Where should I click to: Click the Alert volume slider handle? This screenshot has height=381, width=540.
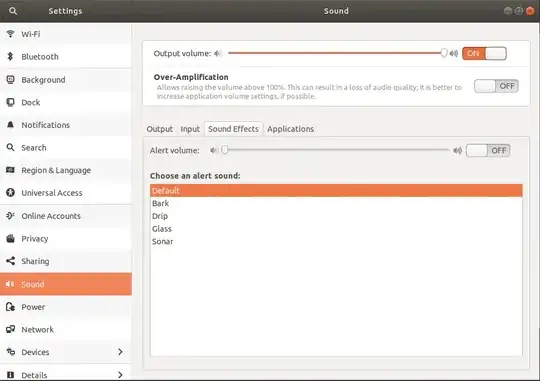(x=225, y=150)
